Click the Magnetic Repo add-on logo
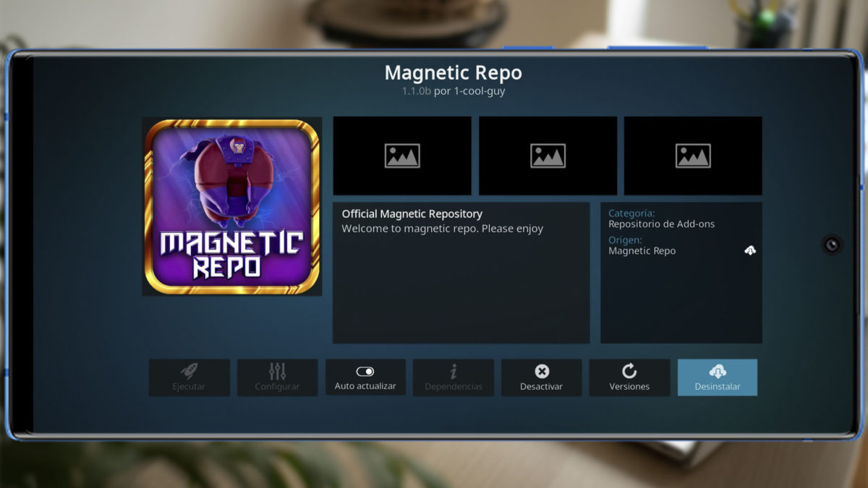 (x=232, y=207)
